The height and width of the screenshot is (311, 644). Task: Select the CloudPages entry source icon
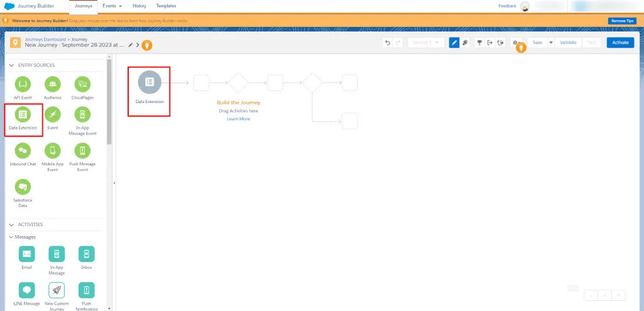pos(82,84)
